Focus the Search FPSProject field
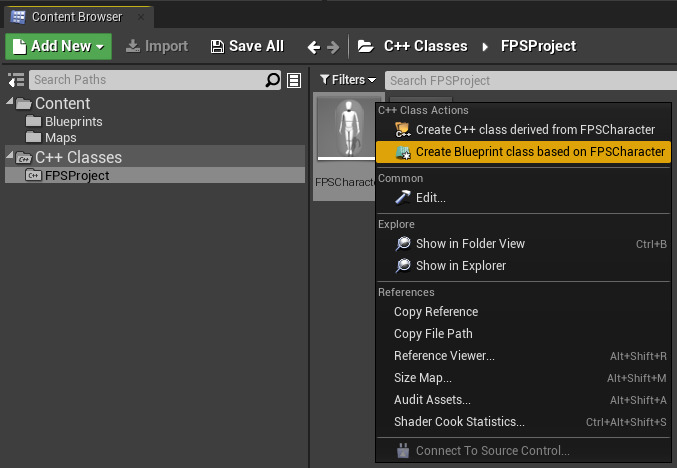677x468 pixels. tap(531, 80)
